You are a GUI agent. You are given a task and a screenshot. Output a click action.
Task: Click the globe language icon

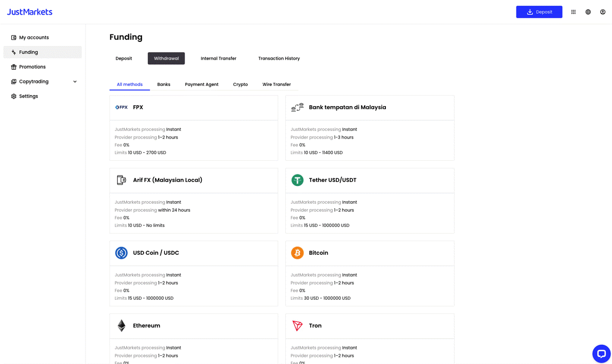coord(588,12)
